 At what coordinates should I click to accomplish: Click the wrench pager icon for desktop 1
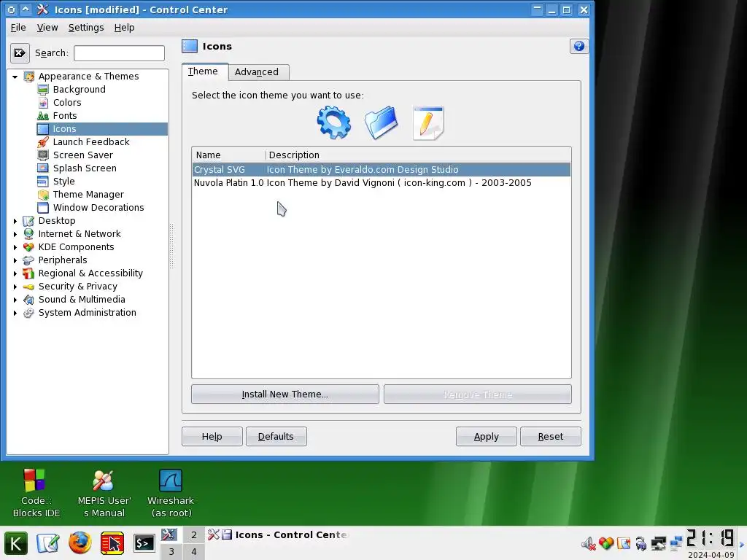(x=171, y=535)
